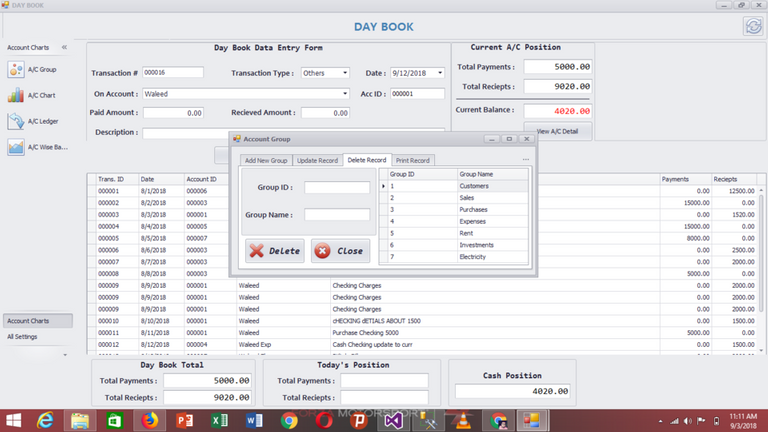Expand the Transaction Type dropdown
Screen dimensions: 768x432
(x=345, y=73)
